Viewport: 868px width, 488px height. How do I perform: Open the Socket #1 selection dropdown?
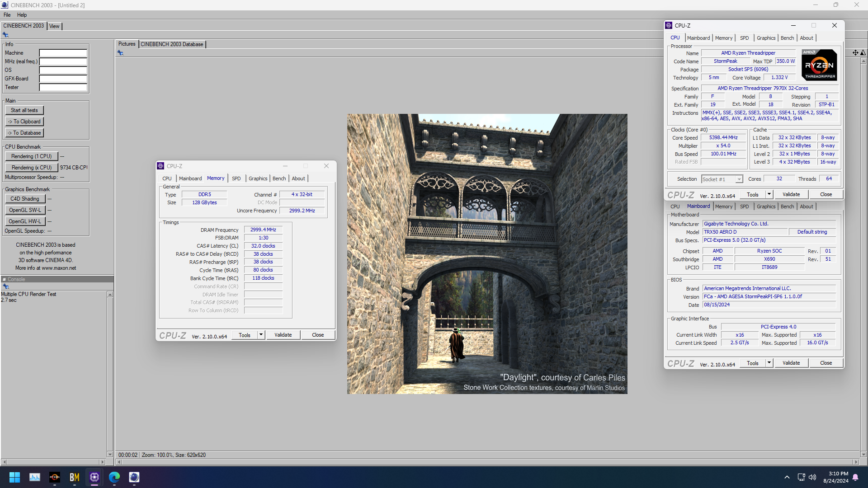722,179
